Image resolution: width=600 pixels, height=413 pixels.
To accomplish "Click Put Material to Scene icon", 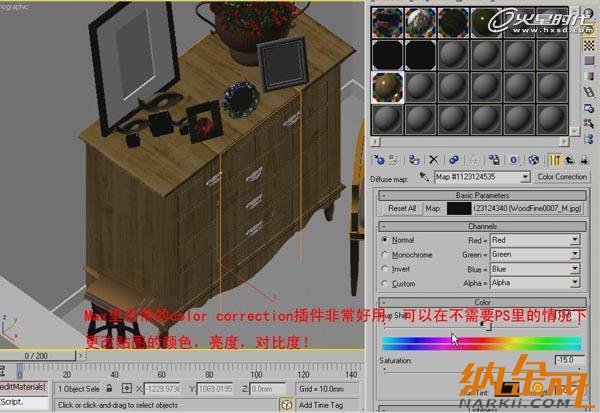I will tap(393, 160).
